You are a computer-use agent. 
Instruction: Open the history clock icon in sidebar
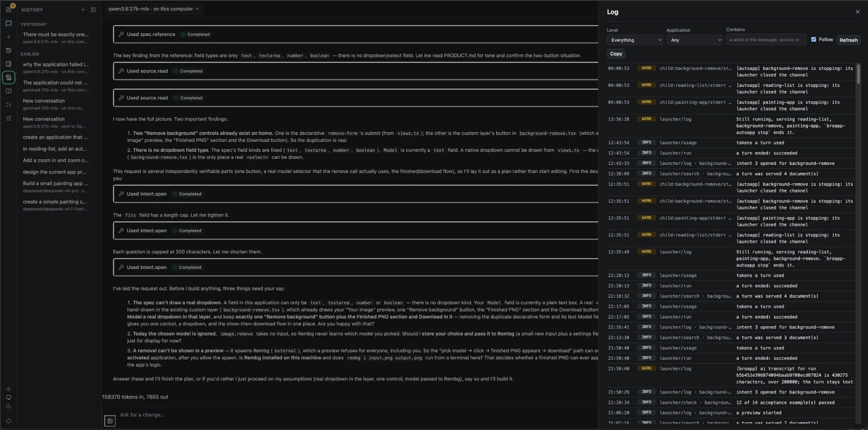pyautogui.click(x=9, y=50)
